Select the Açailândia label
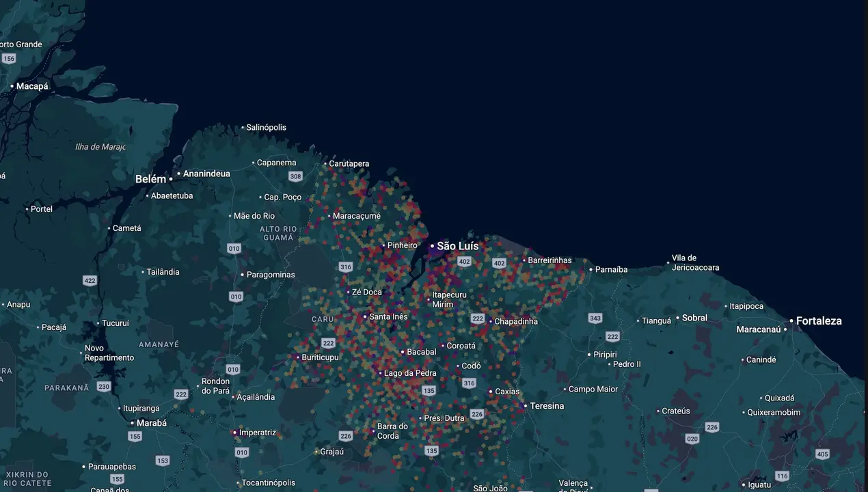This screenshot has height=492, width=868. pyautogui.click(x=256, y=397)
